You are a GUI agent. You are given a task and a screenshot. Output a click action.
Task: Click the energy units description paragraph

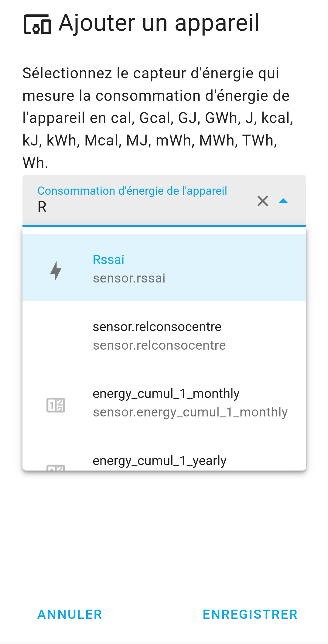[158, 118]
